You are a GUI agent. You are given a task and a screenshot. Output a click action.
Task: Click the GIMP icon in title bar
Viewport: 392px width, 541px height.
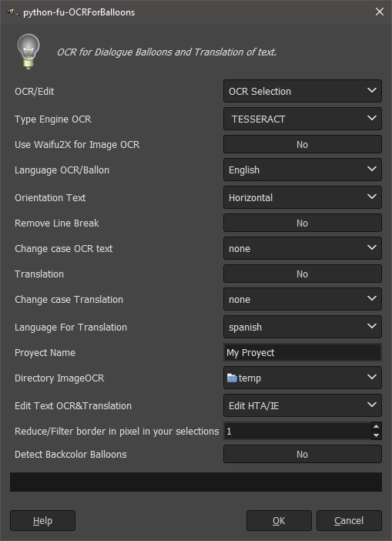(12, 12)
